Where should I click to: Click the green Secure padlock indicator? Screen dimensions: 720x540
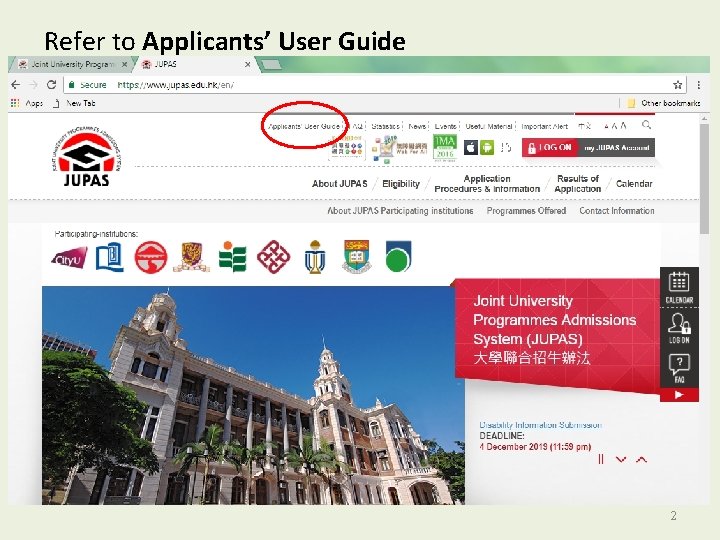(x=87, y=84)
